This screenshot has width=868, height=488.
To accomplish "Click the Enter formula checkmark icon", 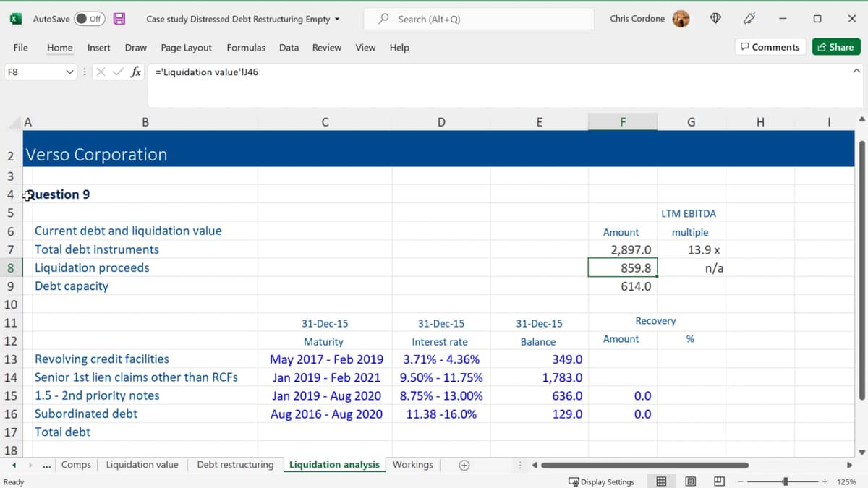I will pos(118,72).
